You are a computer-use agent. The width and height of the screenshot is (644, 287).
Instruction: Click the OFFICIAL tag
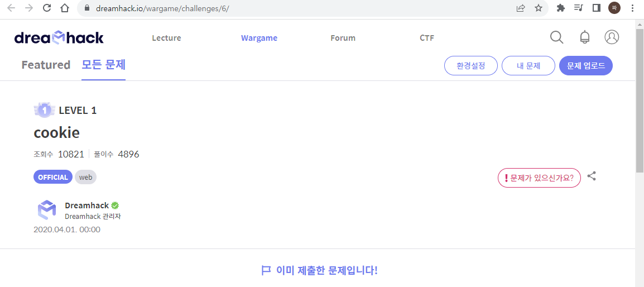coord(53,177)
